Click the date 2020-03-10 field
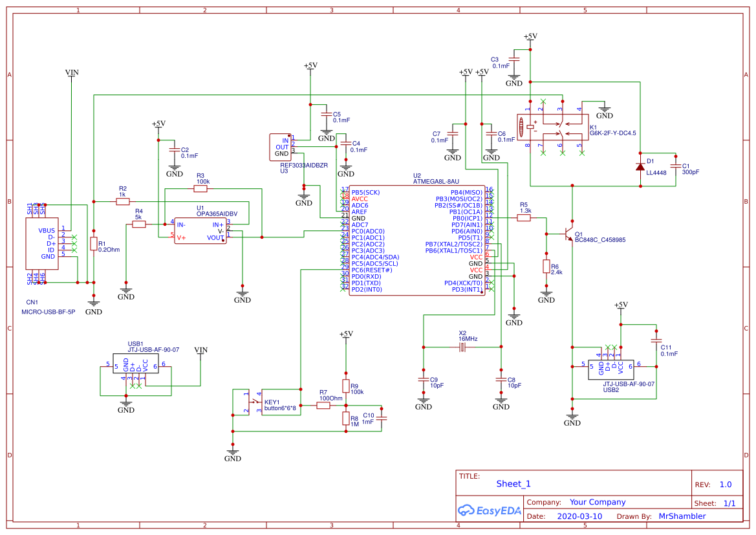The height and width of the screenshot is (535, 756). (x=579, y=516)
